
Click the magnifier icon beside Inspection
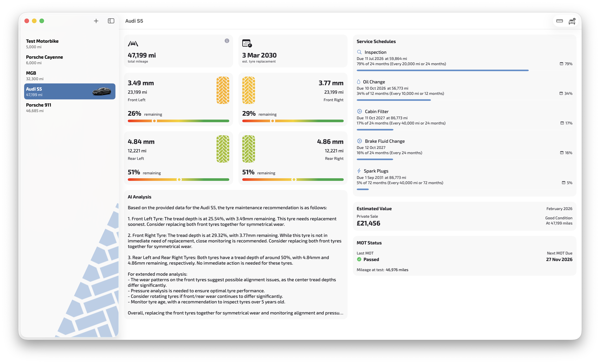pyautogui.click(x=359, y=52)
